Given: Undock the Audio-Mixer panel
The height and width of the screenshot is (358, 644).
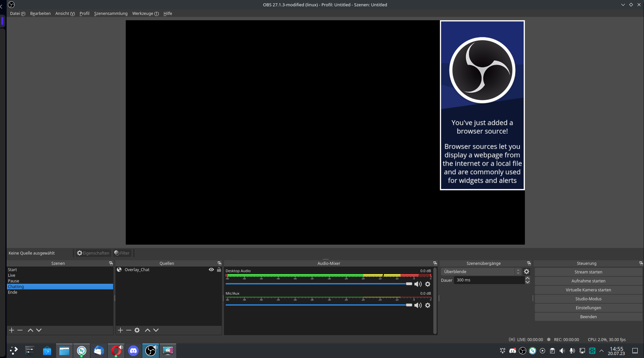Looking at the screenshot, I should pos(435,263).
